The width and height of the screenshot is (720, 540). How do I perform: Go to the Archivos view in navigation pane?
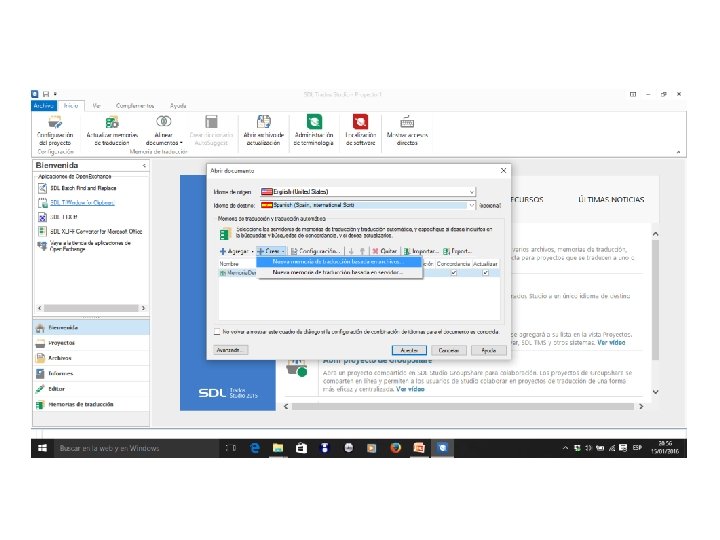91,358
